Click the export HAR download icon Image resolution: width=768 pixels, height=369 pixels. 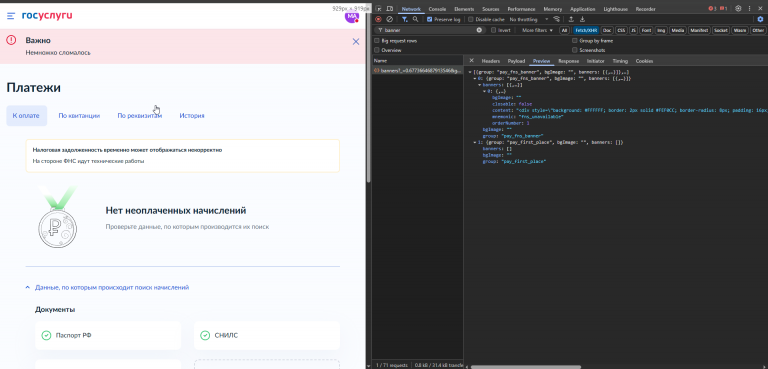(582, 19)
